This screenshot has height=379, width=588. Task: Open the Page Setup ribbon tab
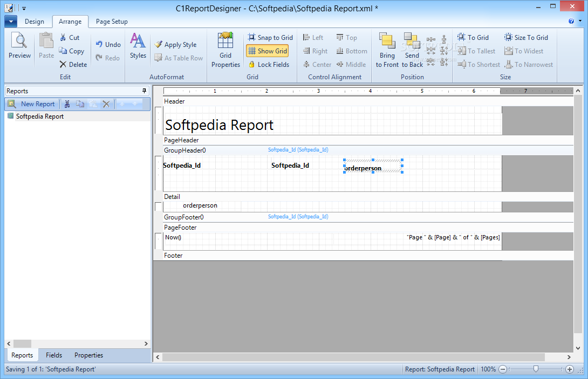[112, 22]
